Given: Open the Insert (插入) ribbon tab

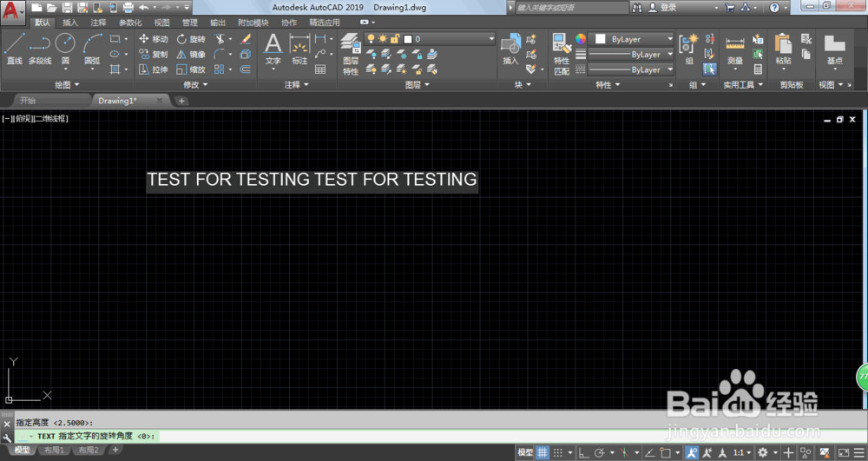Looking at the screenshot, I should pos(69,23).
